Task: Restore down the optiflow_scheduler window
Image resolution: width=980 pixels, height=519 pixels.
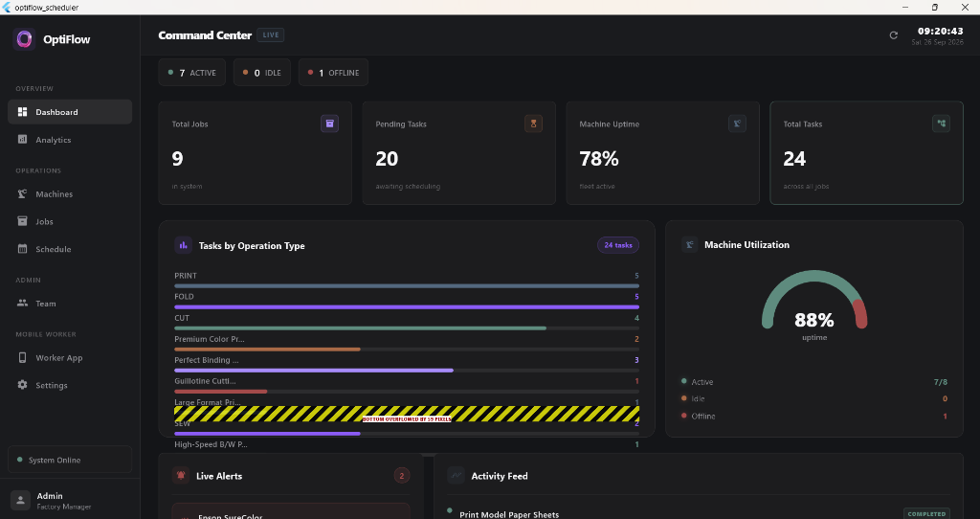Action: click(x=934, y=8)
